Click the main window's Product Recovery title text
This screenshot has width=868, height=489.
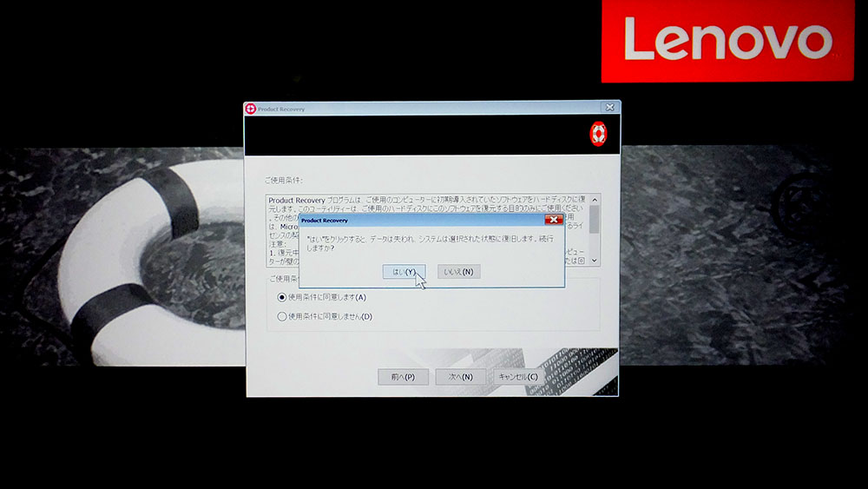pyautogui.click(x=281, y=109)
